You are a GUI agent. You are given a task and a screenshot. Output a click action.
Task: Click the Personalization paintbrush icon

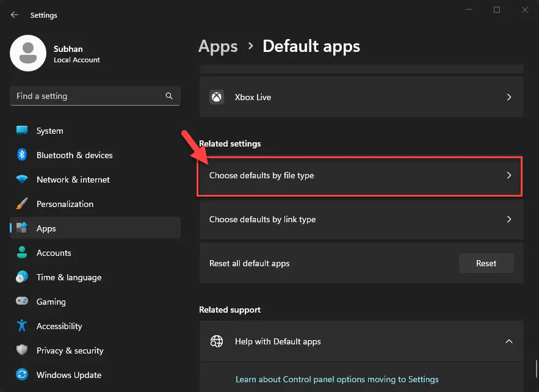pos(22,204)
